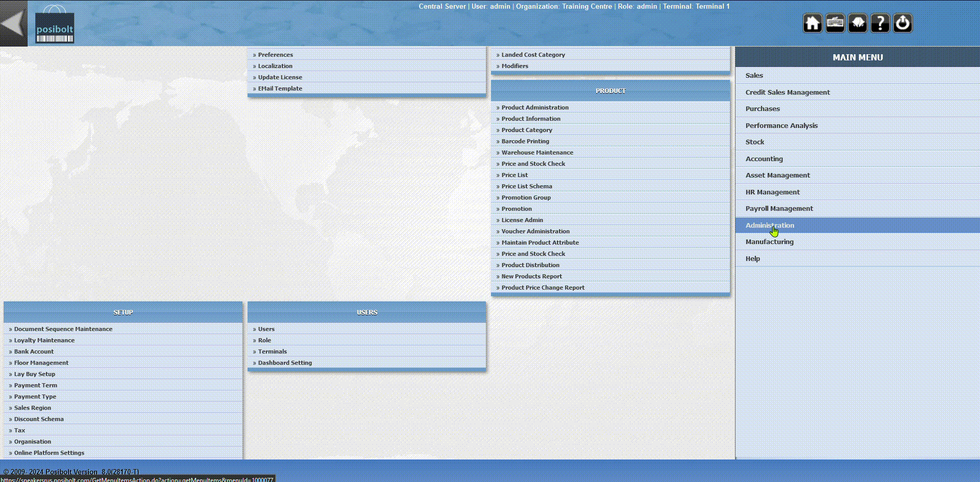Click the icon between keyboard and help
This screenshot has height=482, width=980.
(857, 23)
